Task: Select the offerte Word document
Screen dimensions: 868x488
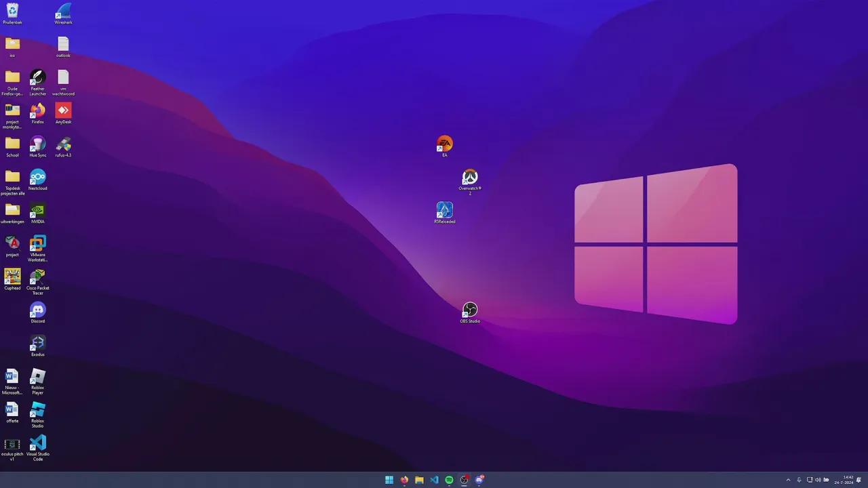Action: [x=12, y=412]
